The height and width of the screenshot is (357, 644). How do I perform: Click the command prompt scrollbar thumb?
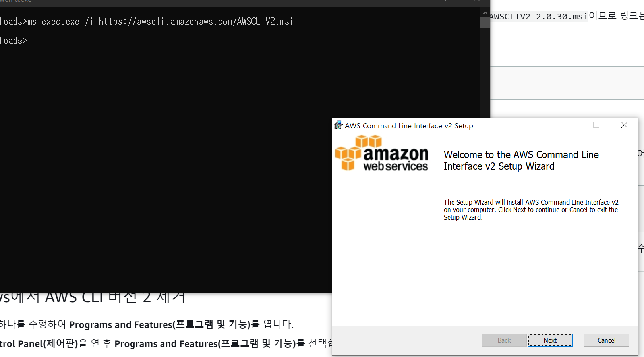click(485, 23)
